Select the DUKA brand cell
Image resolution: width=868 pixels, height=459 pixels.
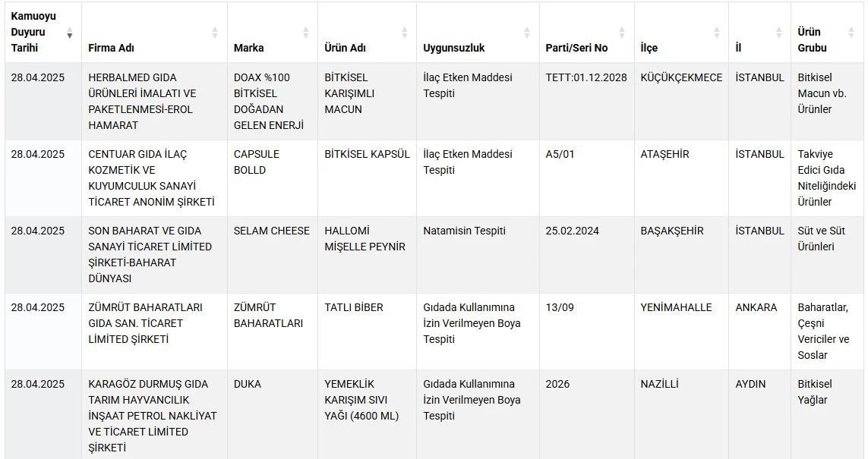pos(248,384)
